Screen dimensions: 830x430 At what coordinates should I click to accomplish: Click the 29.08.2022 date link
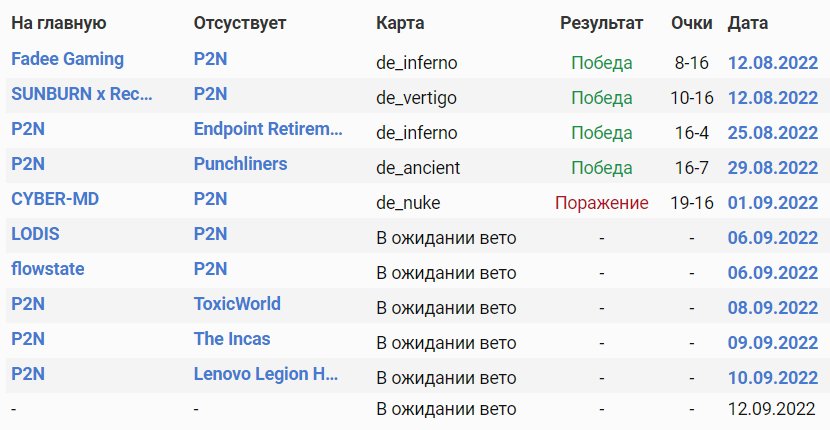tap(773, 168)
